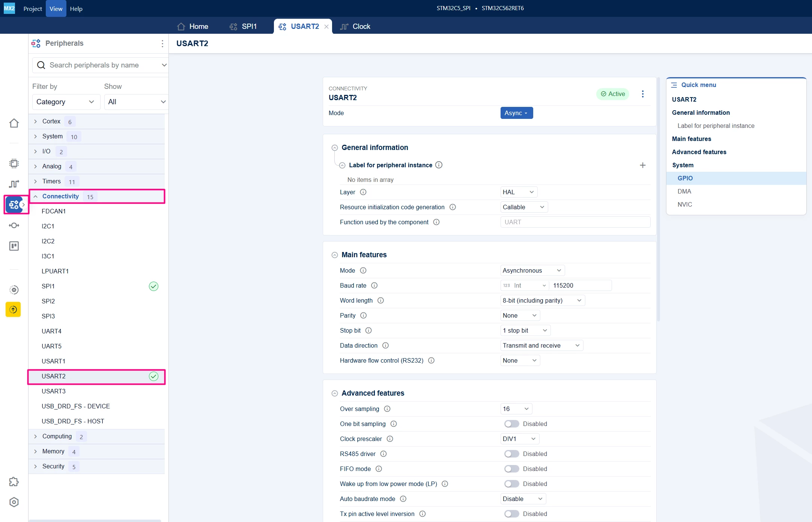Open the Layer HAL dropdown
Viewport: 812px width, 522px height.
(519, 192)
